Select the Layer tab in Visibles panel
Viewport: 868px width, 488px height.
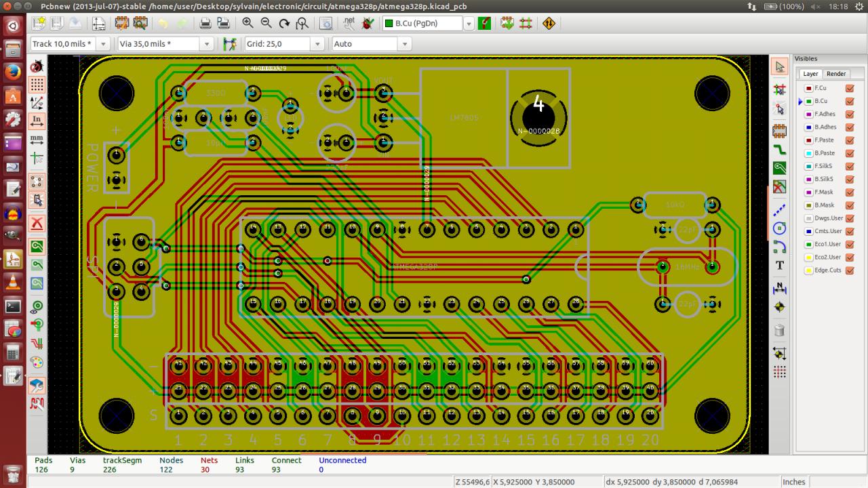coord(810,74)
